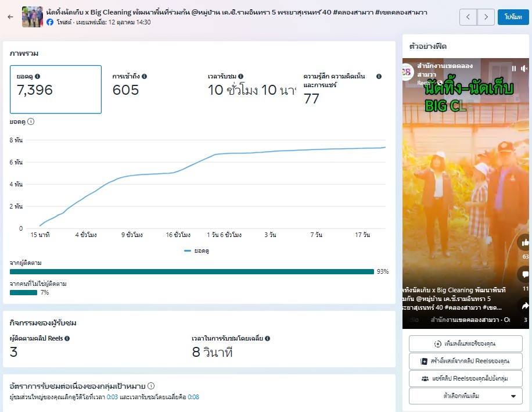
Task: Click the blue โปรโมท button
Action: (513, 17)
